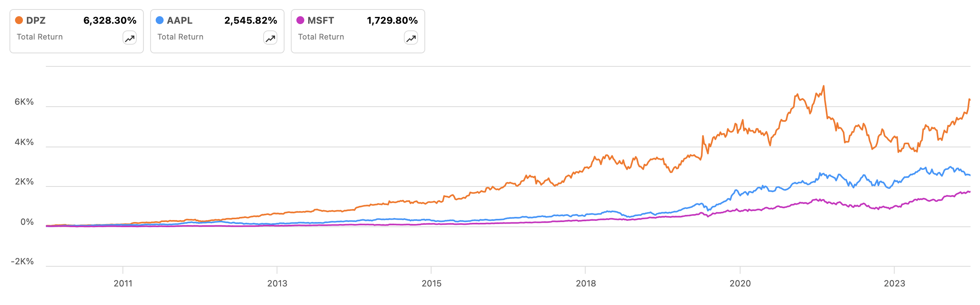Click the MSFT trend chart icon

tap(411, 38)
